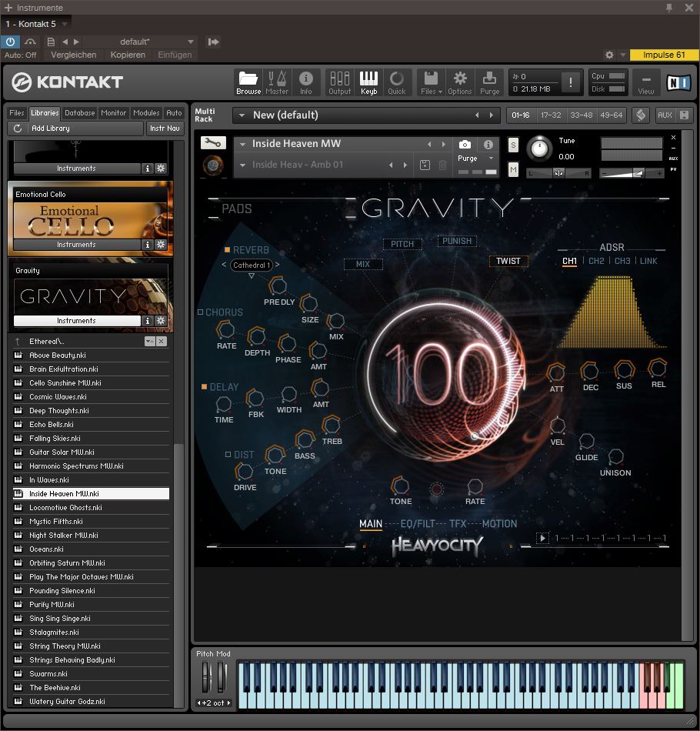Toggle the REVERB effect on or off
700x731 pixels.
point(228,250)
